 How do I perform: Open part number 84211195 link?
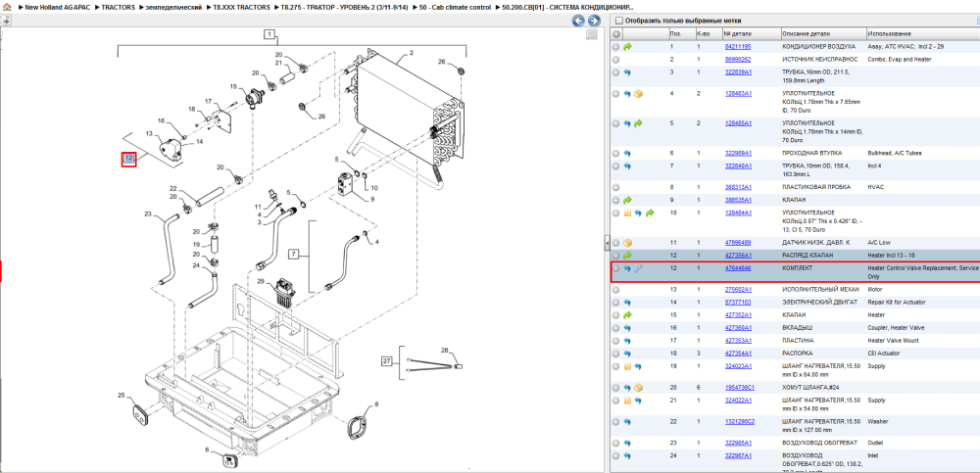[x=738, y=47]
